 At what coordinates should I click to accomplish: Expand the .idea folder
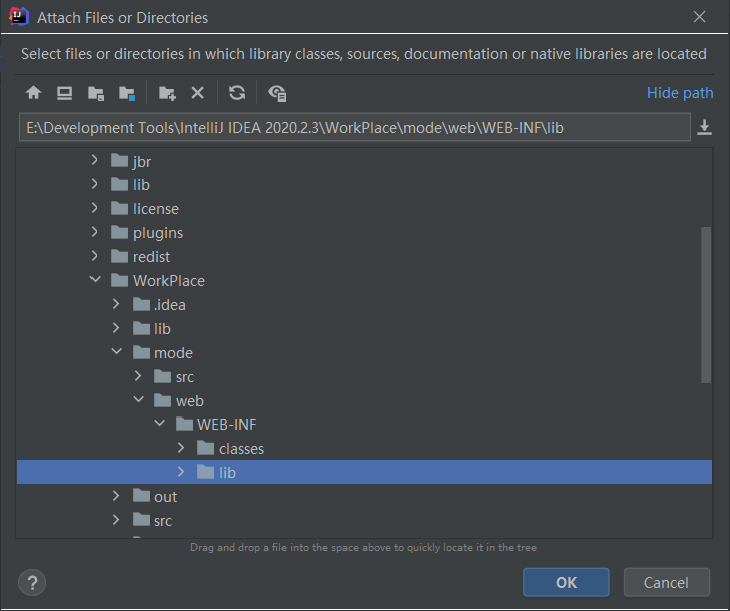point(116,304)
